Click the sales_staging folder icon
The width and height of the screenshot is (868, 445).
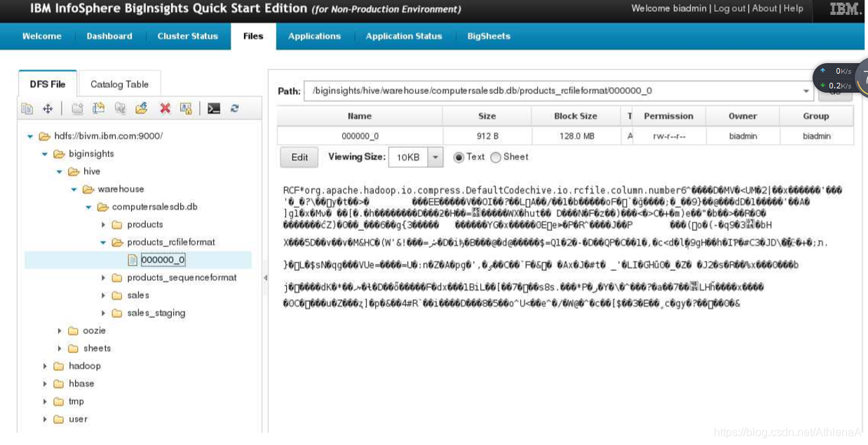click(117, 313)
